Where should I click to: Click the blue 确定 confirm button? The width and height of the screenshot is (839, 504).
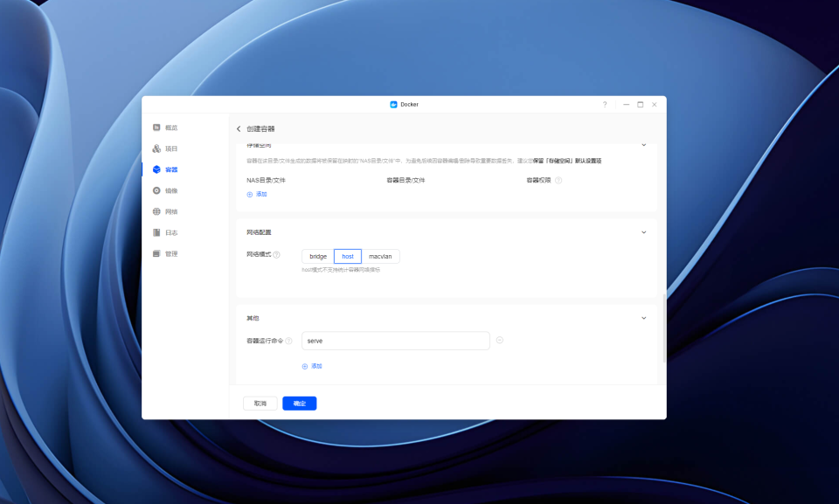(x=300, y=404)
